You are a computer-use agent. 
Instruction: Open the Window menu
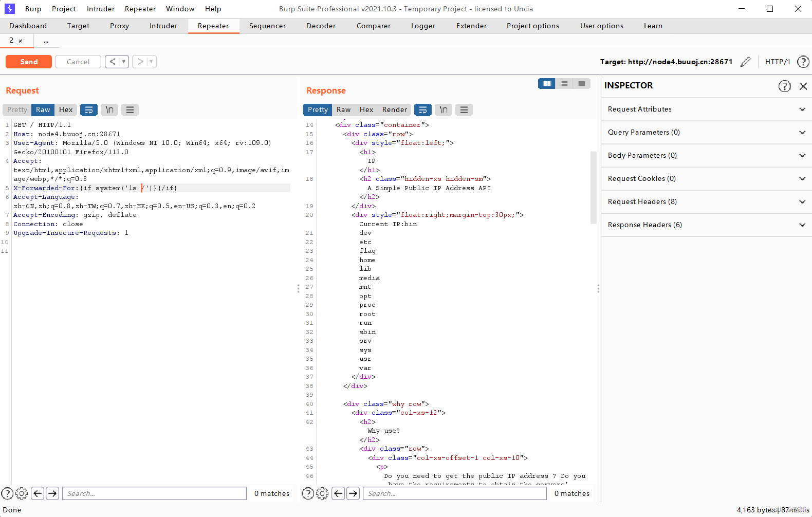(180, 9)
